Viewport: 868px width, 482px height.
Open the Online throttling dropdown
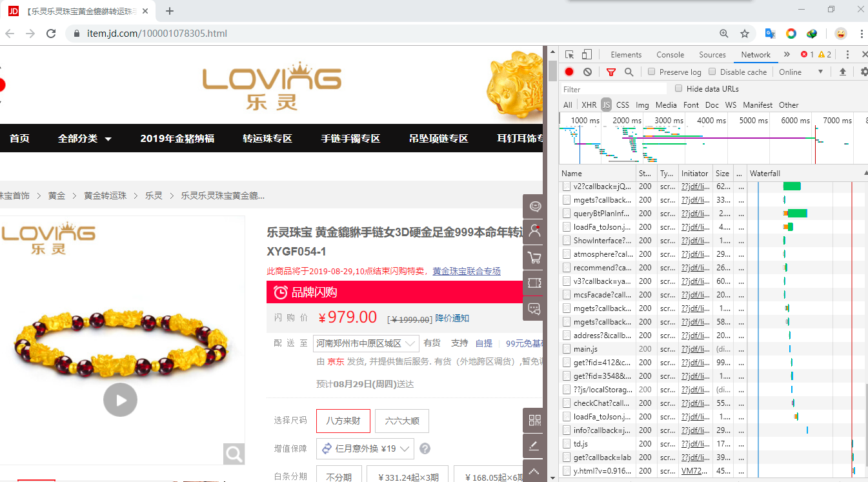[802, 72]
